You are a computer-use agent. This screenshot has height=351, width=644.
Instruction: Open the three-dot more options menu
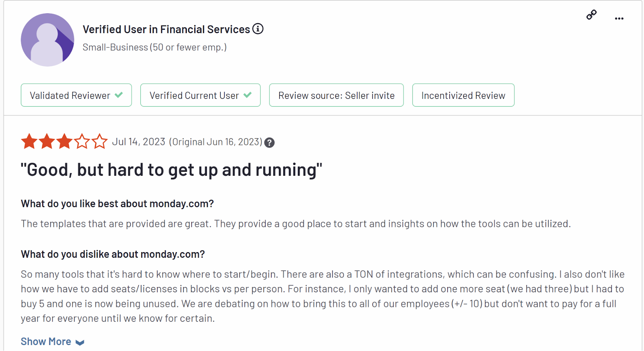click(619, 18)
